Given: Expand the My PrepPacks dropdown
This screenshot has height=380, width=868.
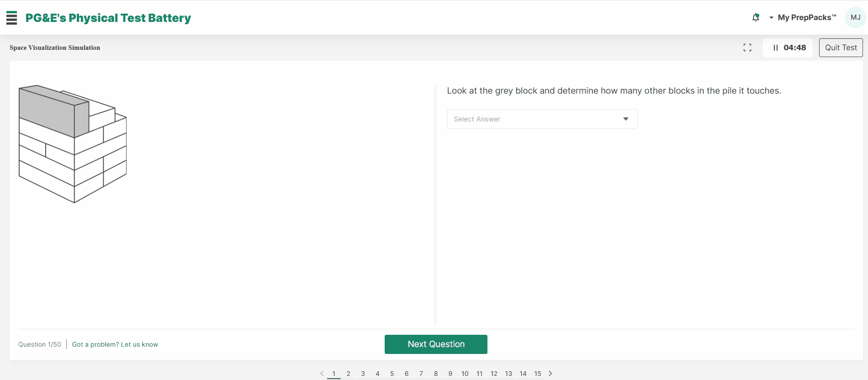Looking at the screenshot, I should pyautogui.click(x=803, y=17).
